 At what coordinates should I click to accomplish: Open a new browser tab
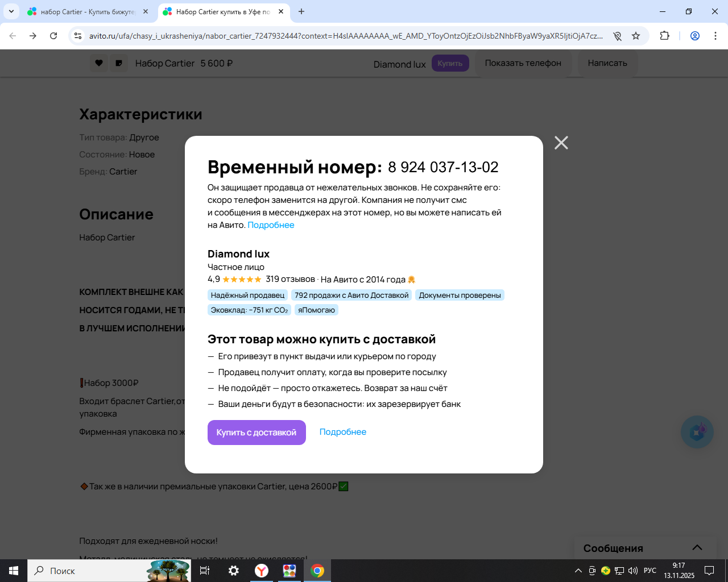coord(301,11)
